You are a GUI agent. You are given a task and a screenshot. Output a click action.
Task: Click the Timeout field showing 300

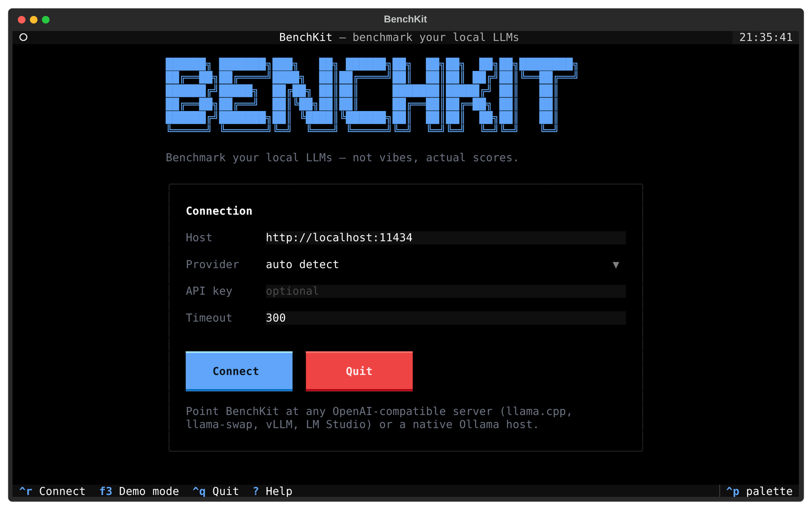[445, 318]
